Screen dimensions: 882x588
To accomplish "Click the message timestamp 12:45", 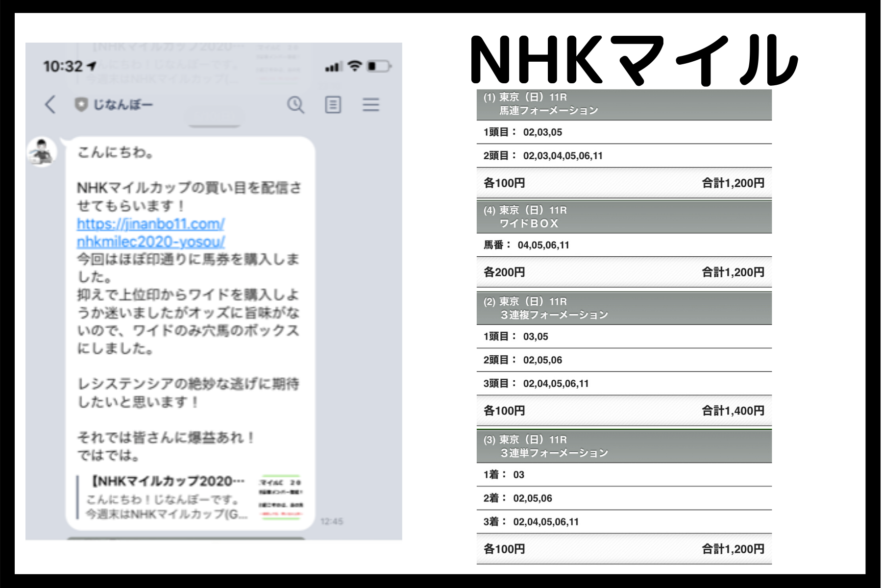I will (332, 521).
